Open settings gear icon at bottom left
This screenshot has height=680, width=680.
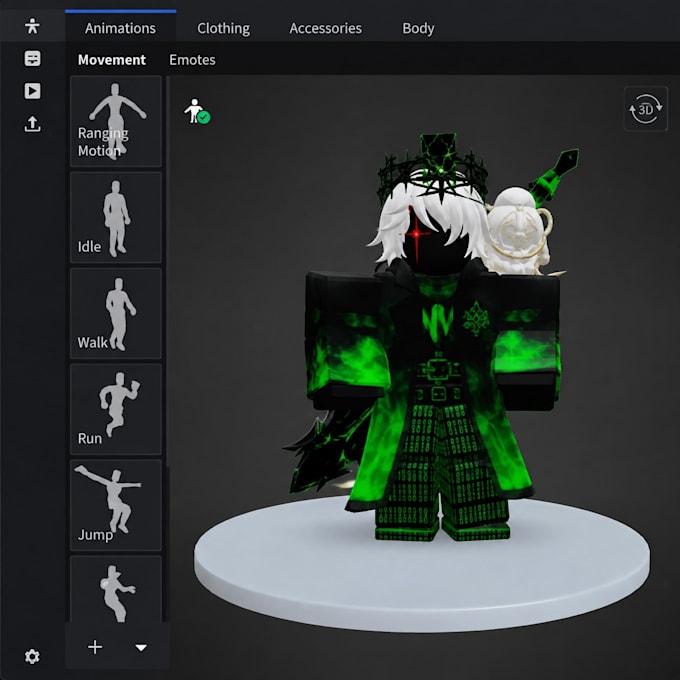point(32,657)
